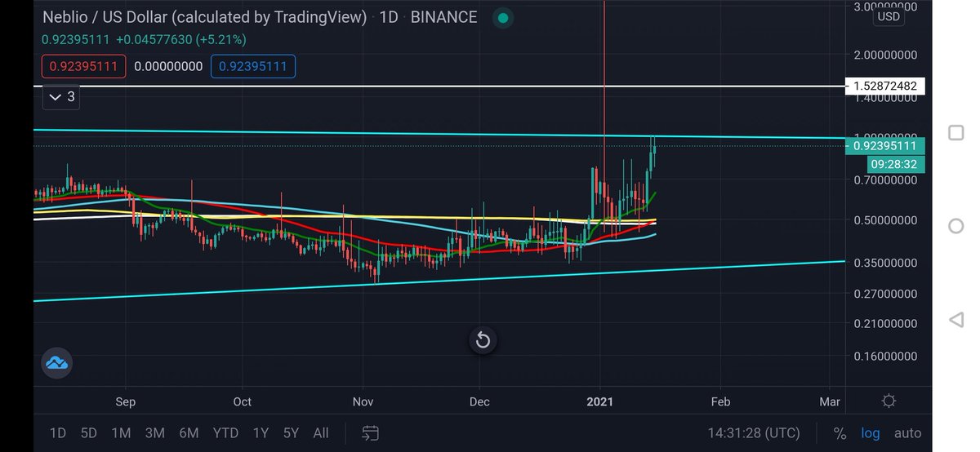Tap the BINANCE exchange label
Viewport: 980px width, 452px height.
pyautogui.click(x=443, y=17)
